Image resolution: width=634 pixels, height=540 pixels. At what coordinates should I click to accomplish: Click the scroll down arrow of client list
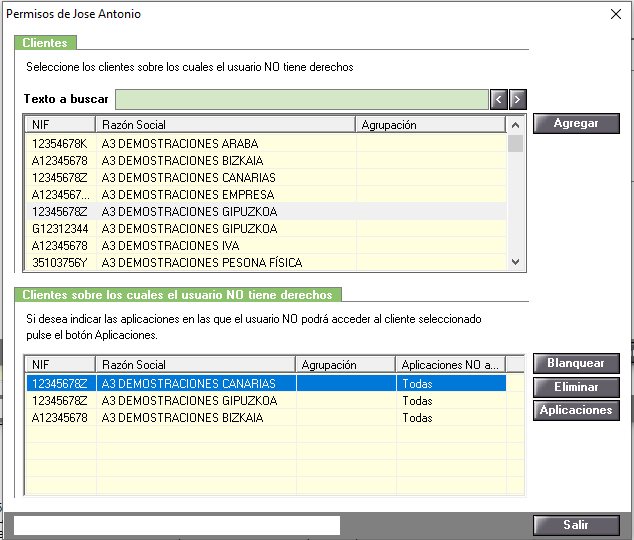coord(515,262)
